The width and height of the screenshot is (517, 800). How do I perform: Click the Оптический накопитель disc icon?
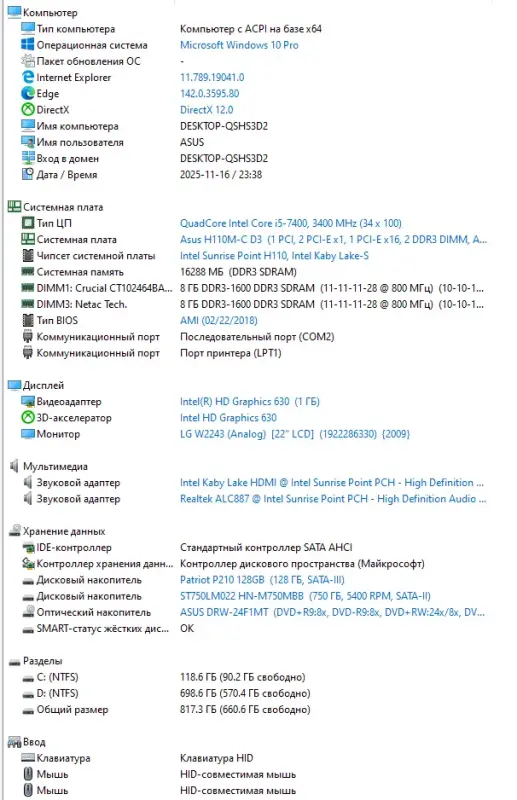28,612
